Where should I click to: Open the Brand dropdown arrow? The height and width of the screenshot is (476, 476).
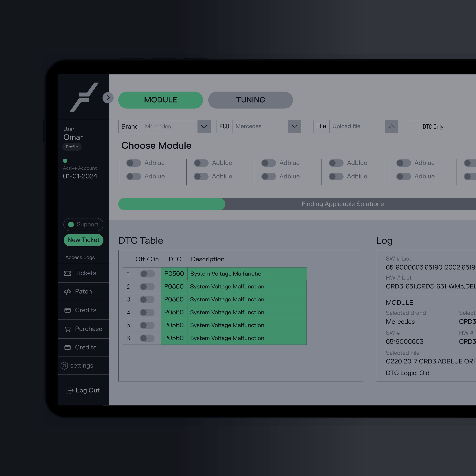[x=204, y=127]
